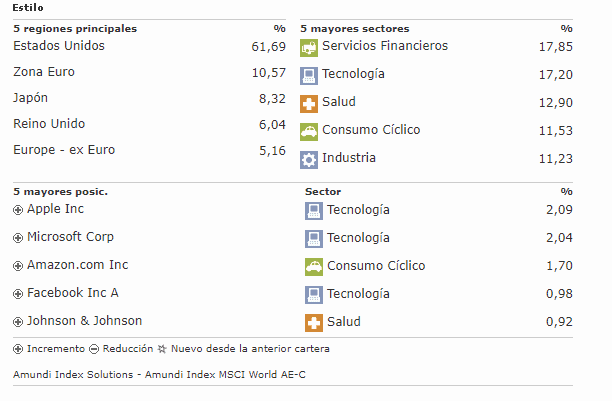Viewport: 612px width, 401px height.
Task: Click the increment icon next to Facebook Inc A
Action: tap(18, 294)
